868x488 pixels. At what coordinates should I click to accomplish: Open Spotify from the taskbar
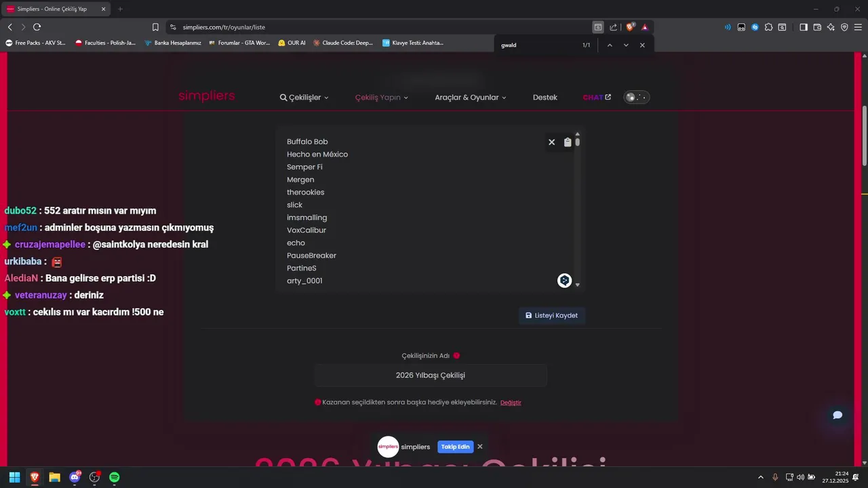click(115, 477)
